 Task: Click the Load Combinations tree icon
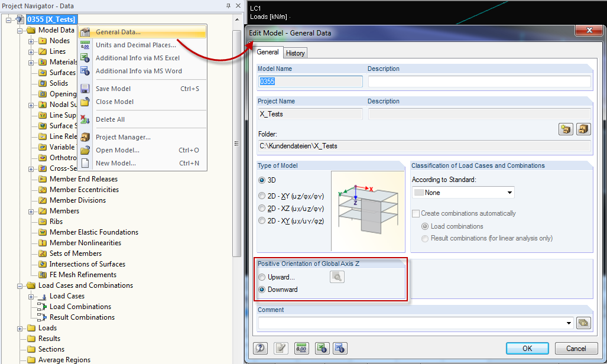point(42,307)
